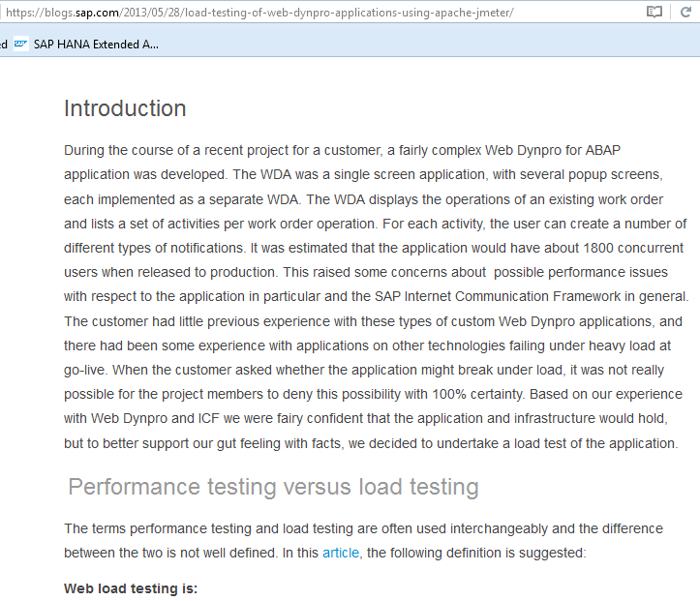Click the word 'interchangeably' in the second section

pyautogui.click(x=428, y=528)
